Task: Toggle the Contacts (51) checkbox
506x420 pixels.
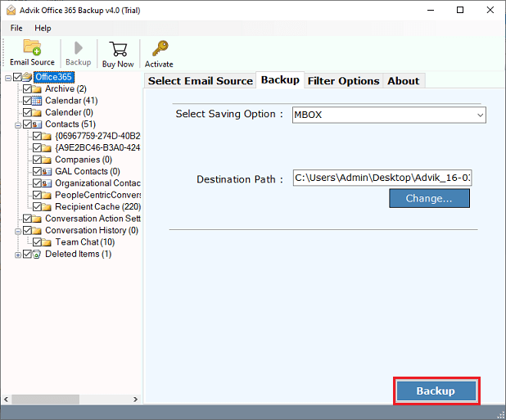Action: click(28, 124)
